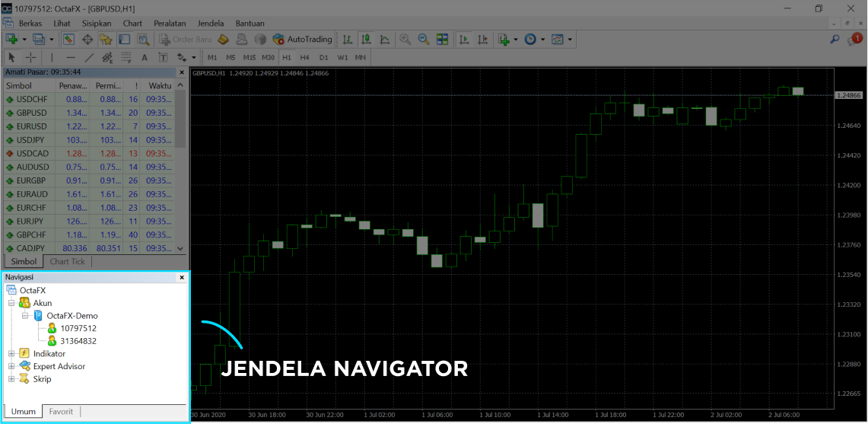This screenshot has width=868, height=424.
Task: Expand the Indikator tree node
Action: tap(11, 354)
